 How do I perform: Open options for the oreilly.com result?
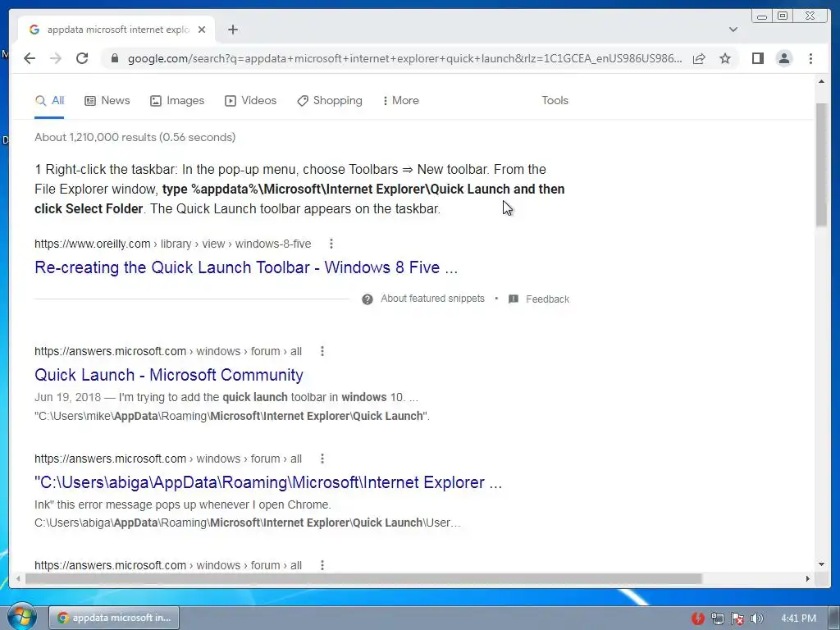pyautogui.click(x=331, y=244)
